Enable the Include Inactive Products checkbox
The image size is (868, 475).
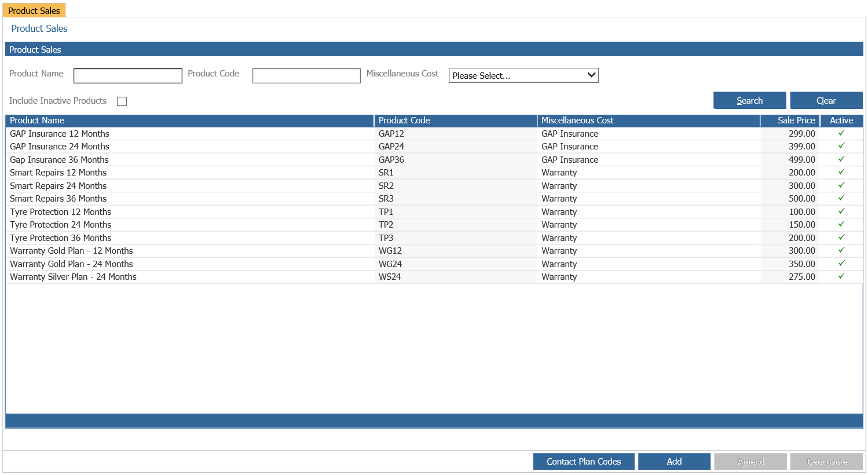[x=122, y=101]
